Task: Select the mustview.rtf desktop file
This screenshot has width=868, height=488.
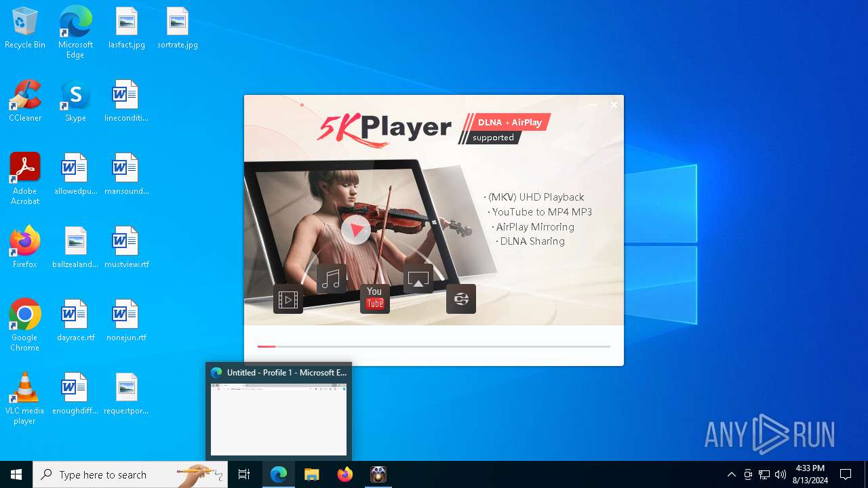Action: tap(126, 248)
